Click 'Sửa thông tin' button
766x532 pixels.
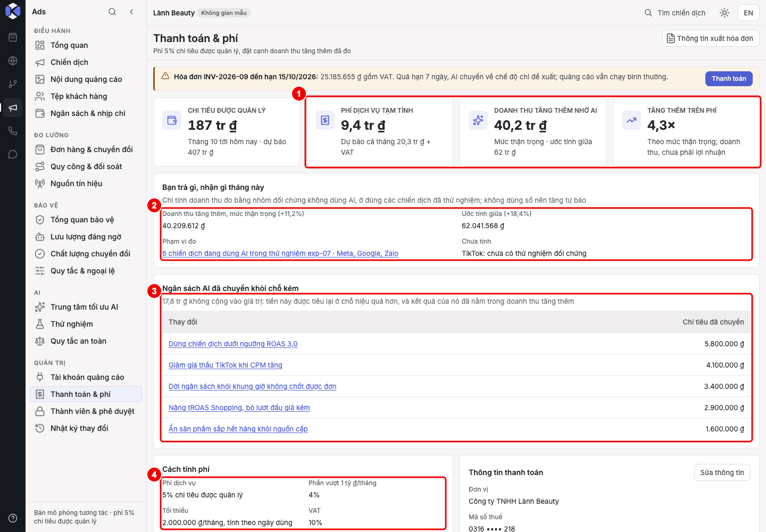(x=722, y=472)
